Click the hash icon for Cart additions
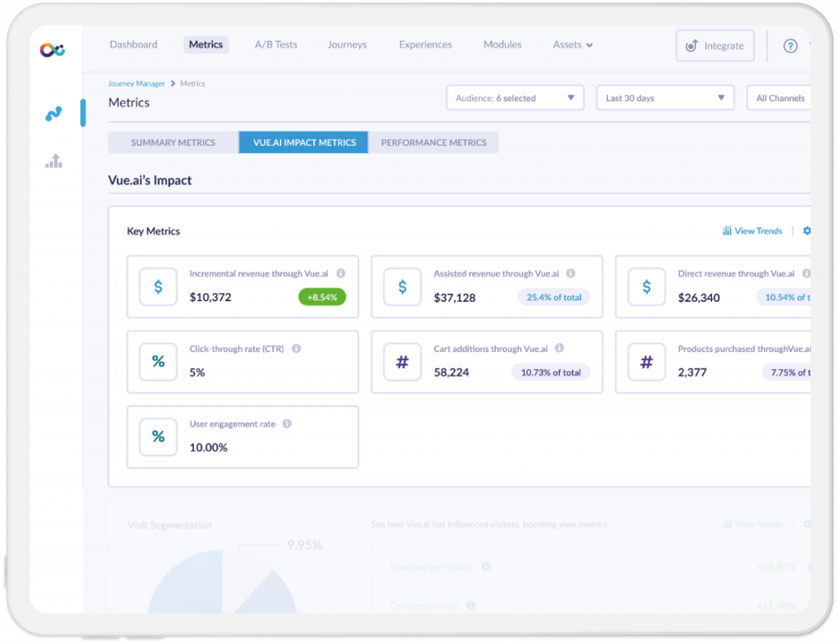 pyautogui.click(x=403, y=362)
